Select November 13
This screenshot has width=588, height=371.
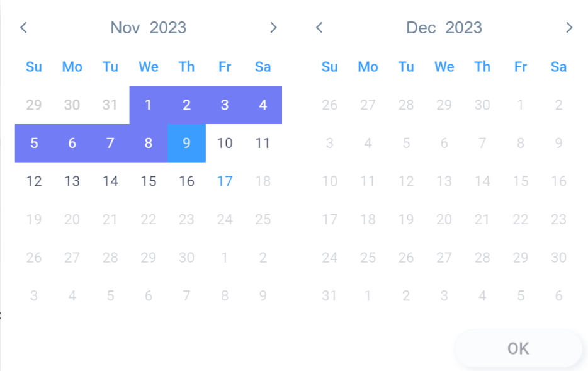point(72,181)
